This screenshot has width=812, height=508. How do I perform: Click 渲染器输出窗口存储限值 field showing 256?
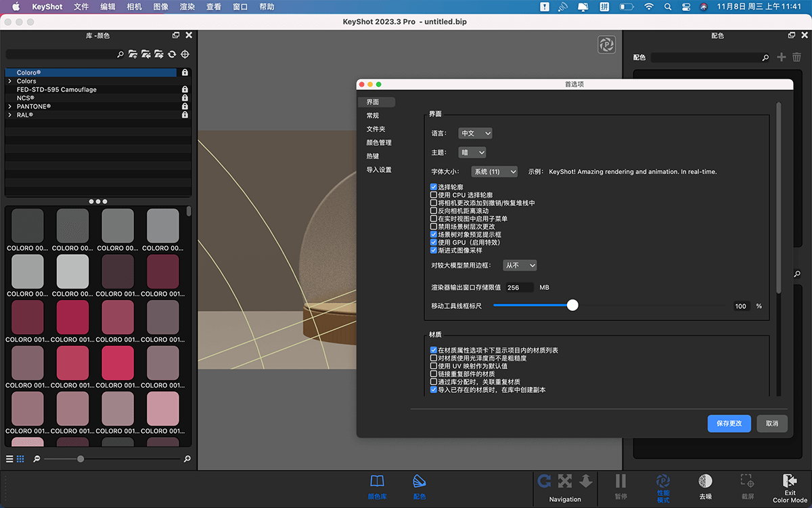pyautogui.click(x=520, y=287)
